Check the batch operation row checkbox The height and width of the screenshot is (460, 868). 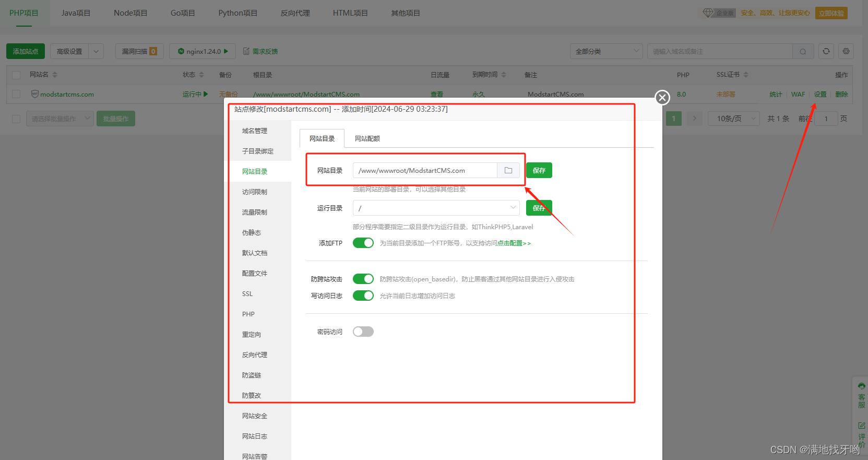tap(16, 119)
